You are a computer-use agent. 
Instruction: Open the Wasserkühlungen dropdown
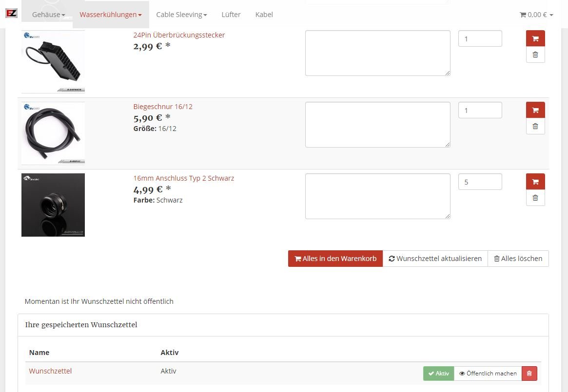point(111,15)
